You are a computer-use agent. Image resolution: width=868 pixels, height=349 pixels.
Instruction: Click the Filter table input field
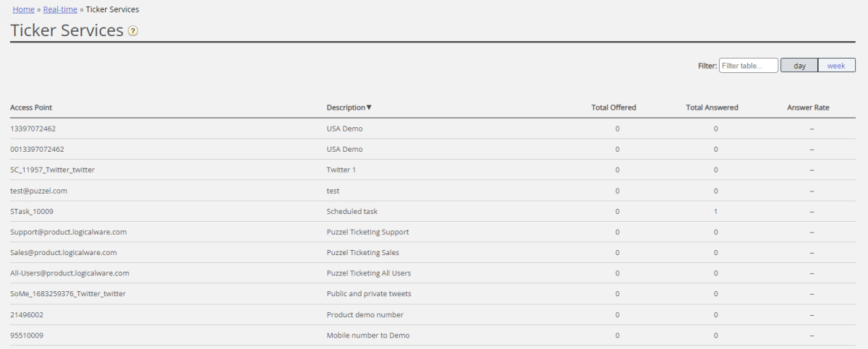point(748,66)
